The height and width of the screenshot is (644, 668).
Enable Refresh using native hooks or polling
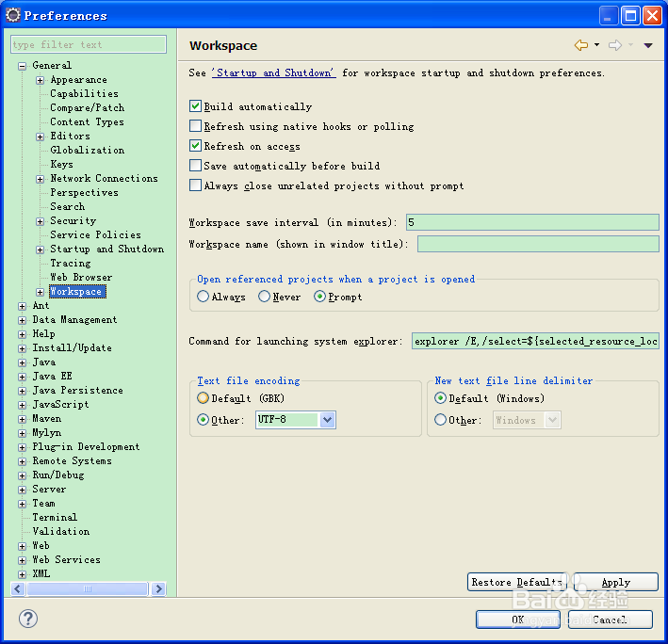click(196, 126)
